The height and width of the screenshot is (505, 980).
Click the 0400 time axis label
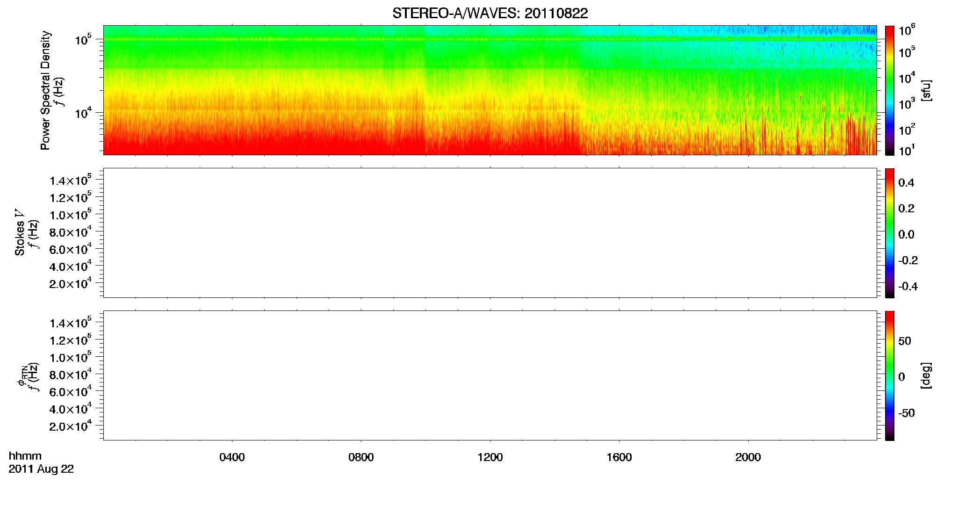tap(232, 457)
